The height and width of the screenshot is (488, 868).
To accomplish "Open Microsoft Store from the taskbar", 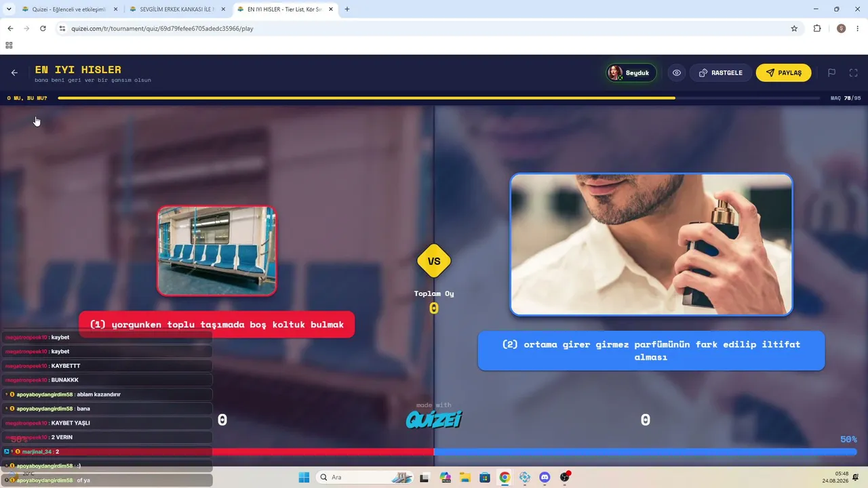I will coord(485,477).
